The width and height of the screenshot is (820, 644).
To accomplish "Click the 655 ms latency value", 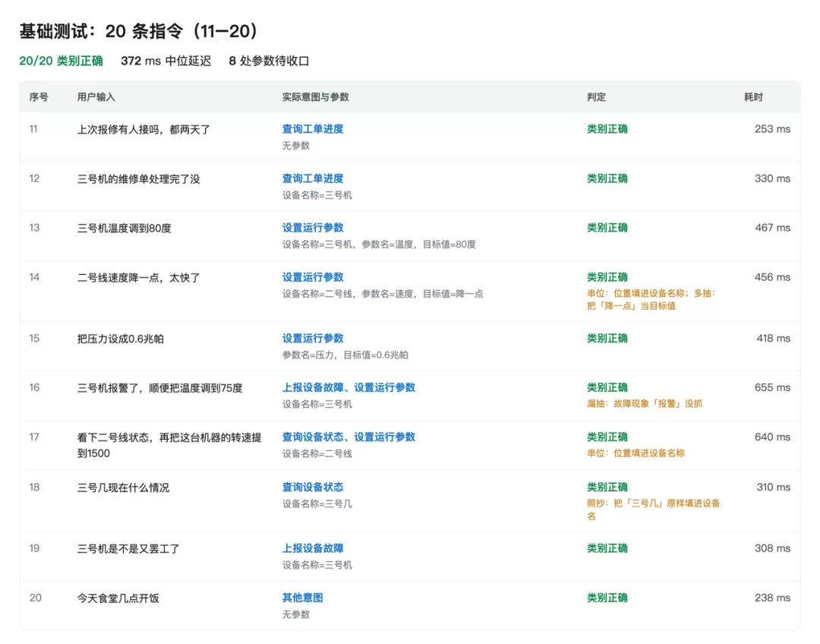I will pos(772,387).
